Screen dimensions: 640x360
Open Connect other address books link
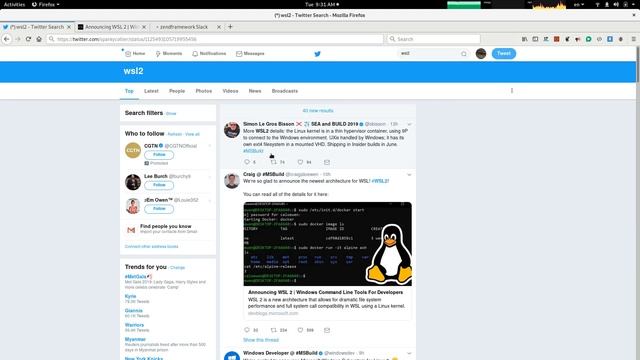click(x=151, y=247)
